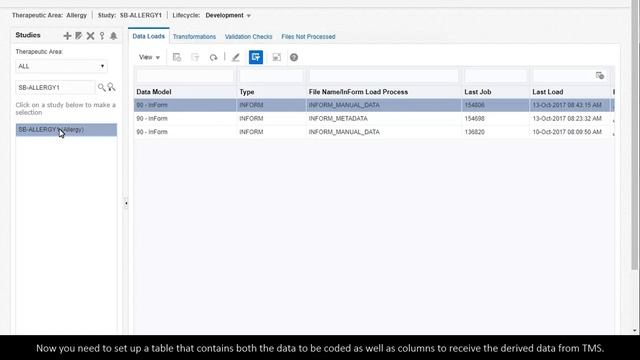Click the refresh arrow icon in toolbar
Image resolution: width=640 pixels, height=360 pixels.
[x=213, y=57]
